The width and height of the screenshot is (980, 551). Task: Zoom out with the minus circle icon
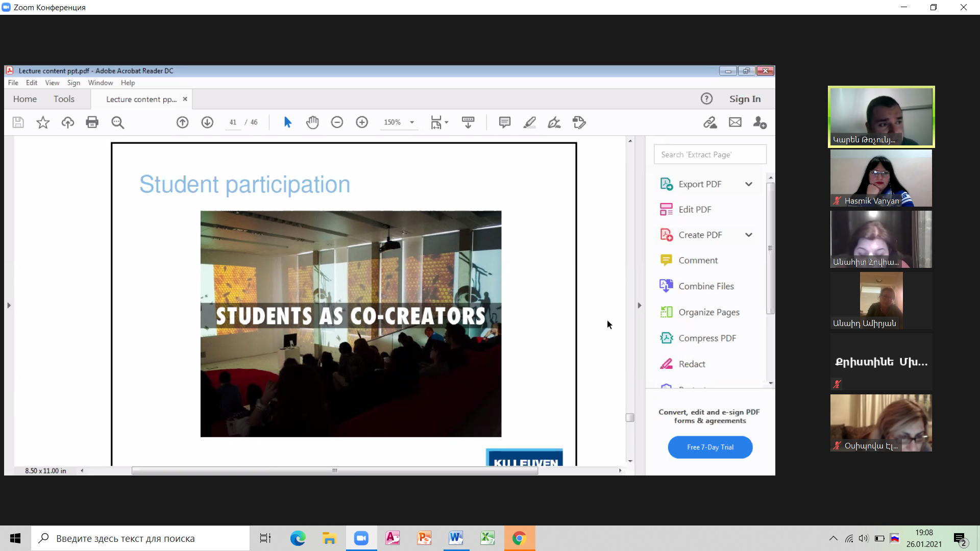click(337, 122)
